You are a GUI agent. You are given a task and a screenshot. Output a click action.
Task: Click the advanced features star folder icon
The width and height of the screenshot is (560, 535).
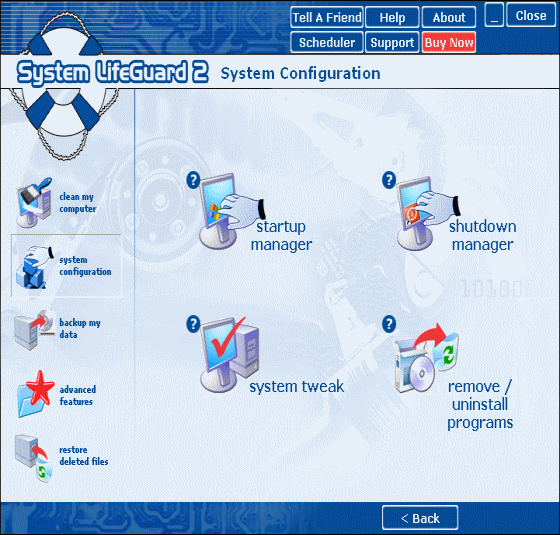(x=36, y=394)
